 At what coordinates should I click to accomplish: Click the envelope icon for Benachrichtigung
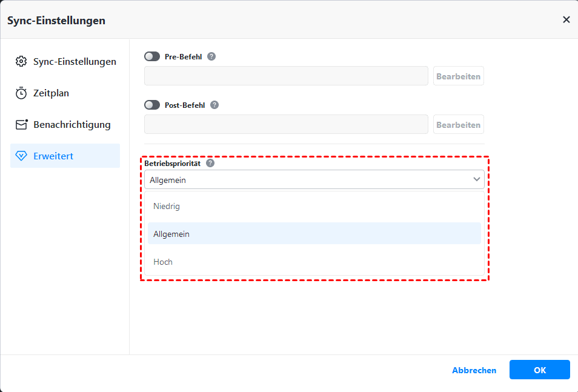(x=22, y=125)
